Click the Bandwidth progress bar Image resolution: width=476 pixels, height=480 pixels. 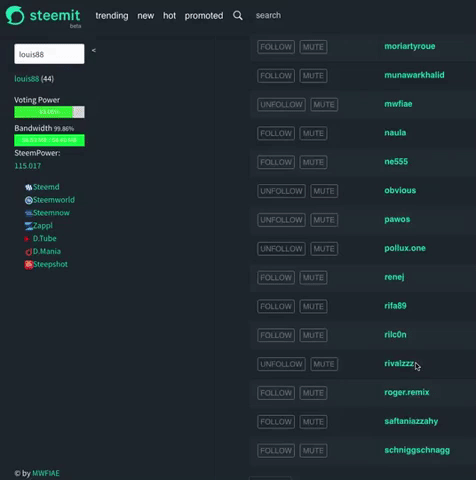[49, 140]
